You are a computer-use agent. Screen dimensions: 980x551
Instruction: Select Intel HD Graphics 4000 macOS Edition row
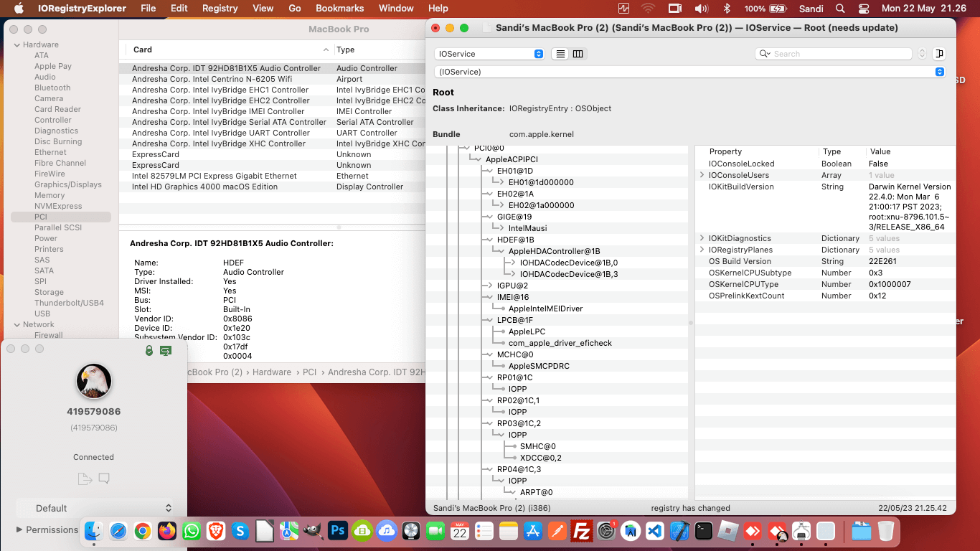tap(273, 187)
